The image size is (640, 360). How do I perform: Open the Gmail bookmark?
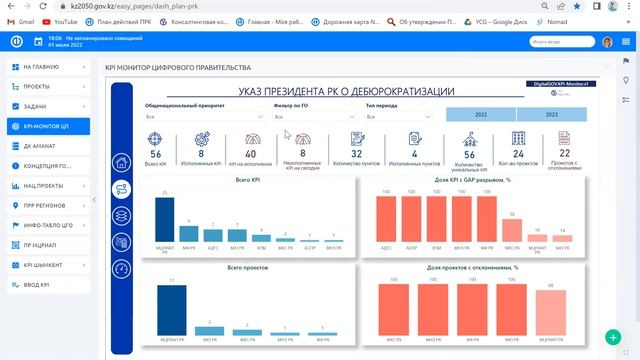click(x=21, y=22)
